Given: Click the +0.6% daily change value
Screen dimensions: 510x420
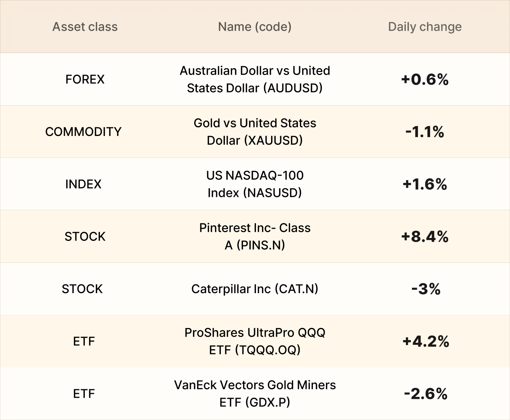Looking at the screenshot, I should pos(425,79).
